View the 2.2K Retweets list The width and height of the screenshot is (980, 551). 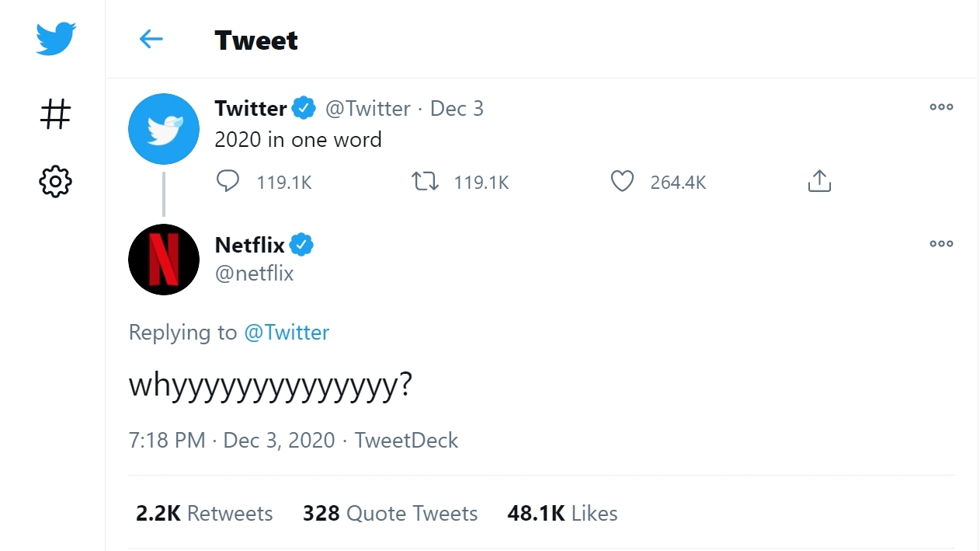click(x=204, y=514)
